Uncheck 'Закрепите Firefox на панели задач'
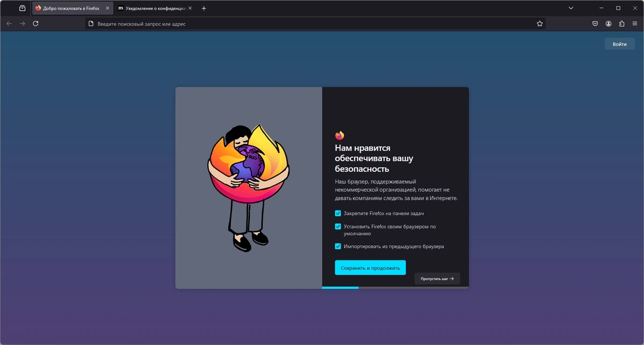Image resolution: width=644 pixels, height=345 pixels. tap(338, 214)
